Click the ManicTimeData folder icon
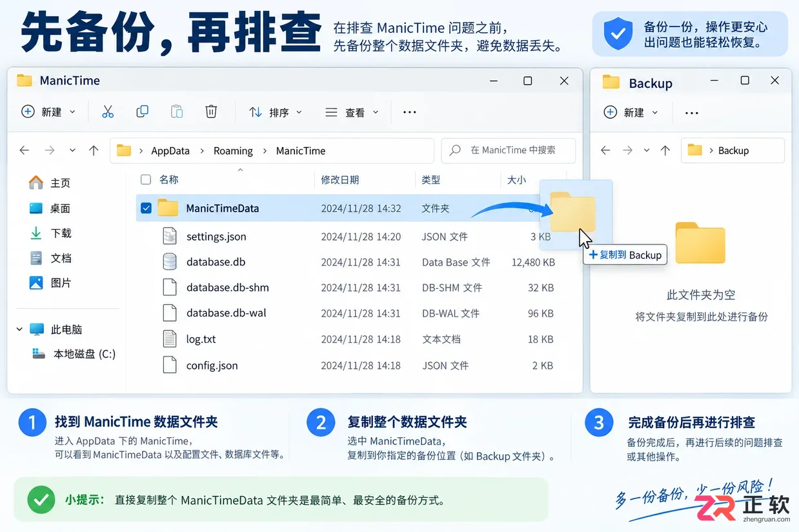The image size is (799, 532). pyautogui.click(x=168, y=208)
